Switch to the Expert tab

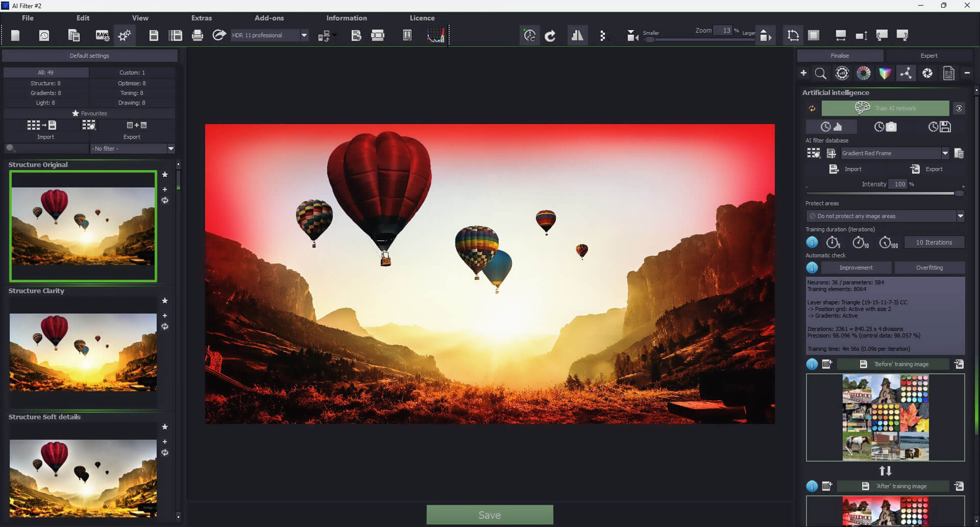click(x=928, y=56)
